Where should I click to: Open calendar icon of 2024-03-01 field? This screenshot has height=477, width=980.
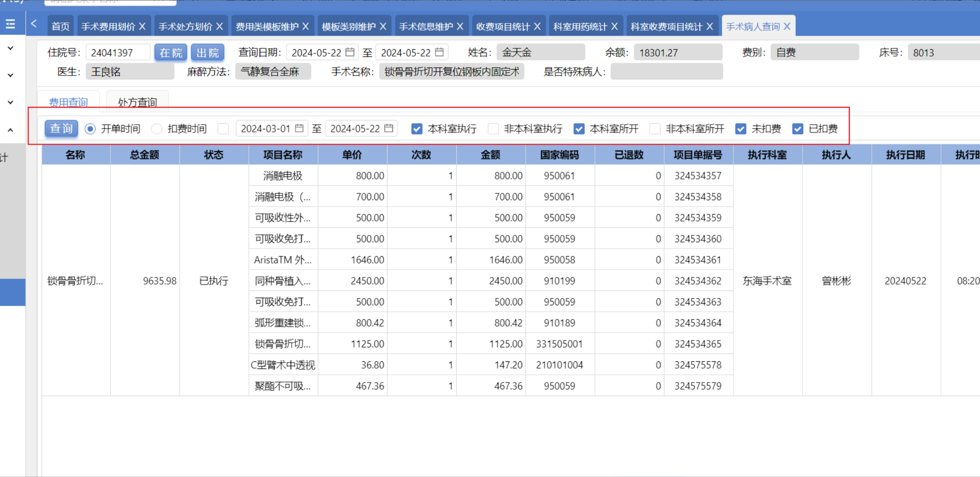tap(299, 128)
